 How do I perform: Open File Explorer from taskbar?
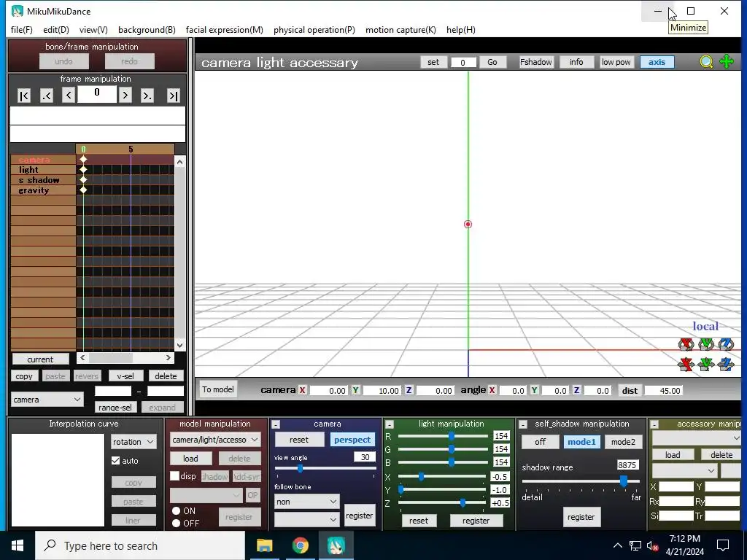pos(264,545)
